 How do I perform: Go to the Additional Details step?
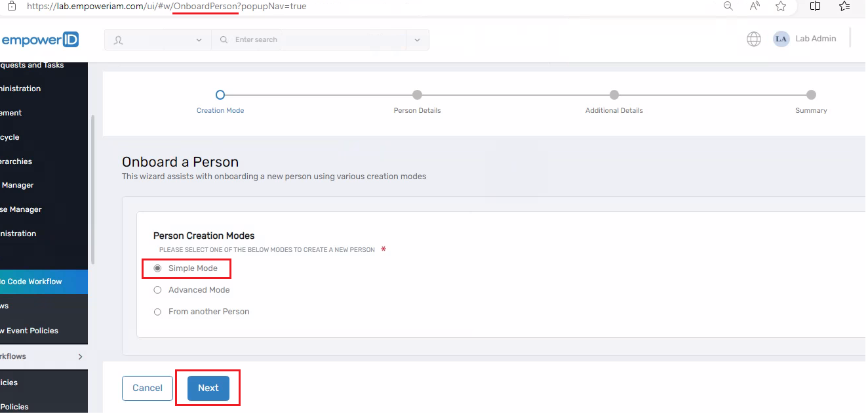coord(614,110)
